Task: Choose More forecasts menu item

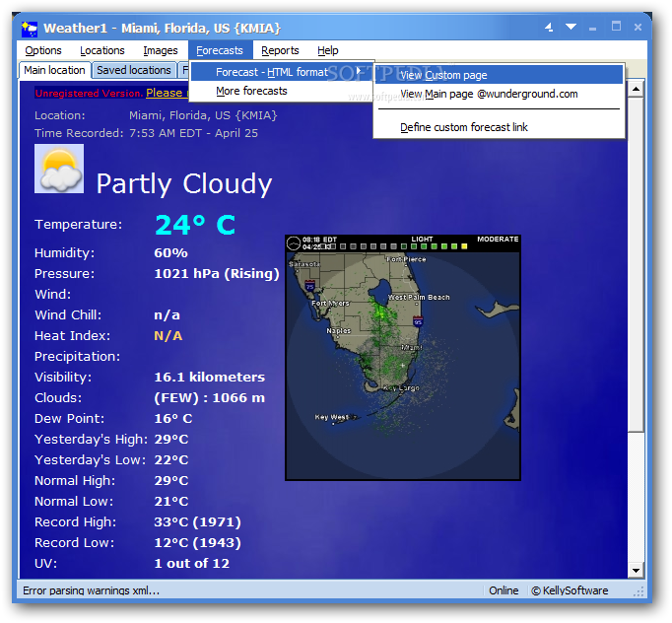Action: (252, 91)
